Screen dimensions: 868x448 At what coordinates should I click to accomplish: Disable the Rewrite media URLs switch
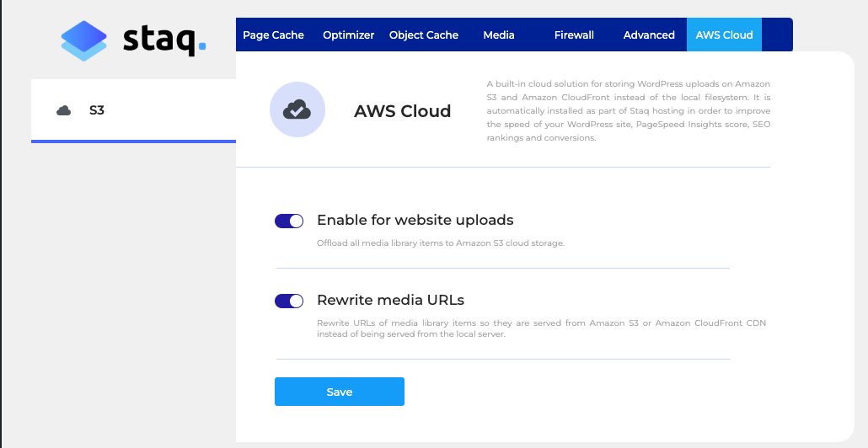coord(289,301)
